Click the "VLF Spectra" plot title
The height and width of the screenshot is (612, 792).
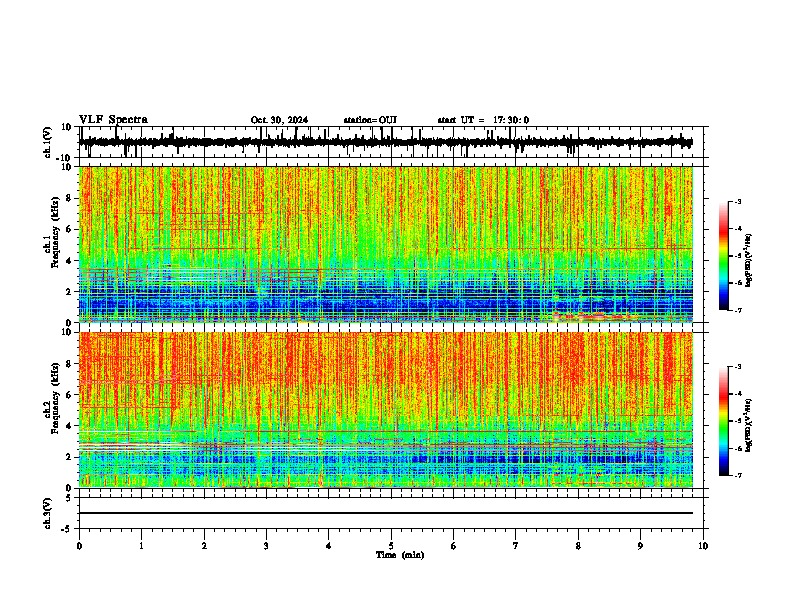(113, 120)
